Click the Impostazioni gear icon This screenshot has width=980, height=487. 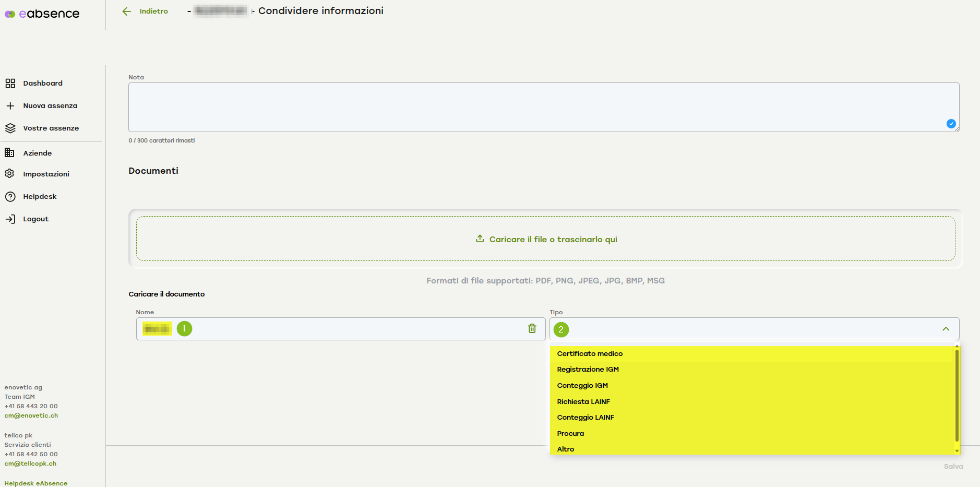pyautogui.click(x=9, y=174)
